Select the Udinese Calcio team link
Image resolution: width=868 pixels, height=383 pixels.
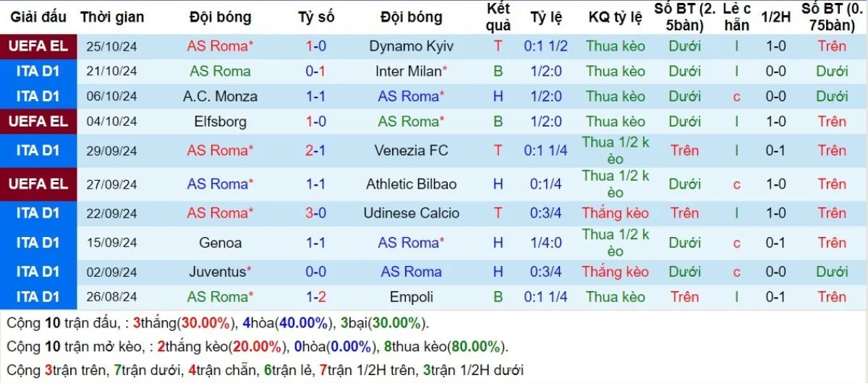point(411,213)
